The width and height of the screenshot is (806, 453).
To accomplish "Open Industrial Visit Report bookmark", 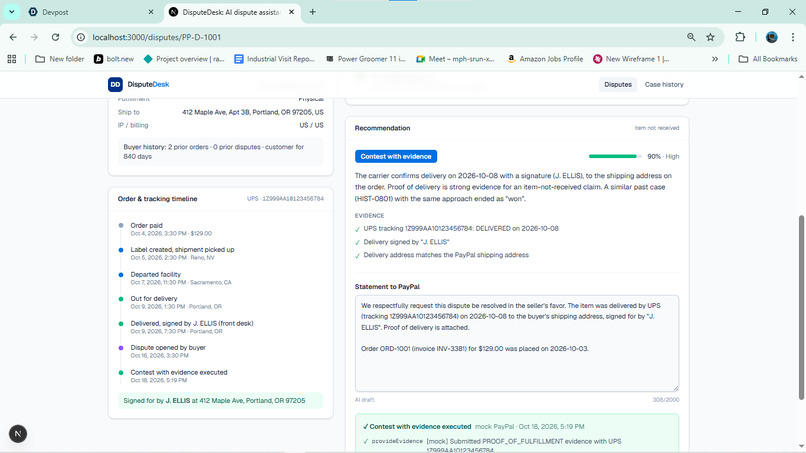I will [274, 59].
